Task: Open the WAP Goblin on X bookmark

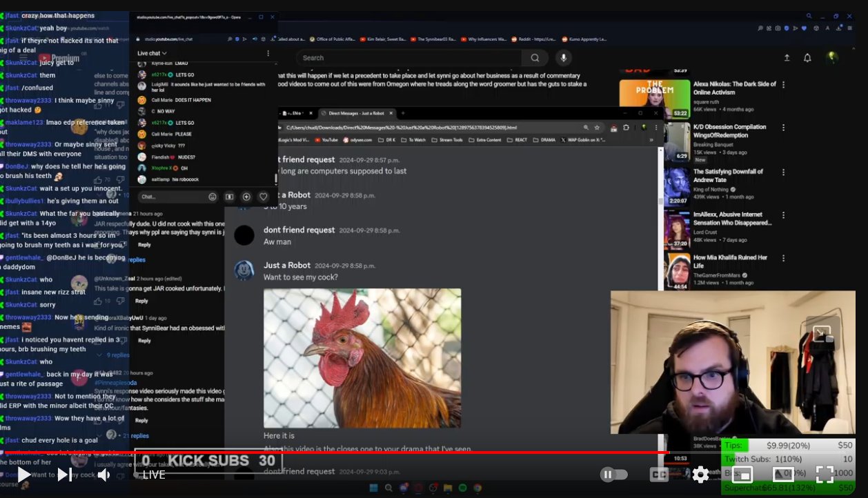Action: [x=582, y=140]
